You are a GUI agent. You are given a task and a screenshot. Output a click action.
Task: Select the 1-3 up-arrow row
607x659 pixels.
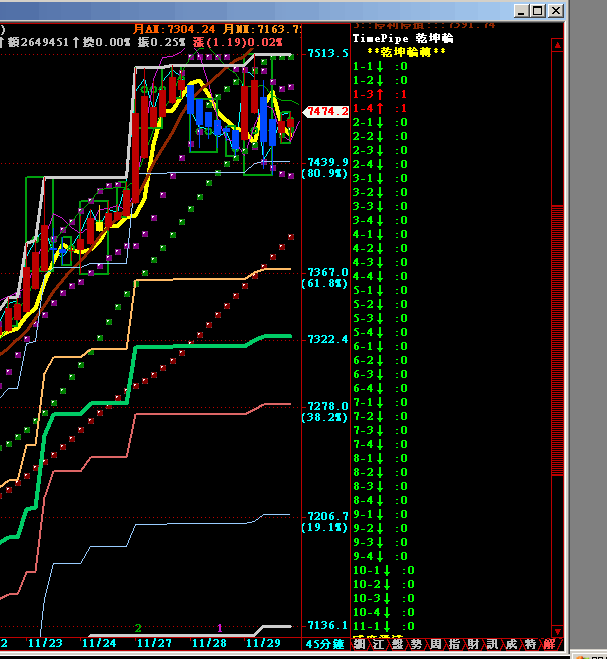point(380,94)
